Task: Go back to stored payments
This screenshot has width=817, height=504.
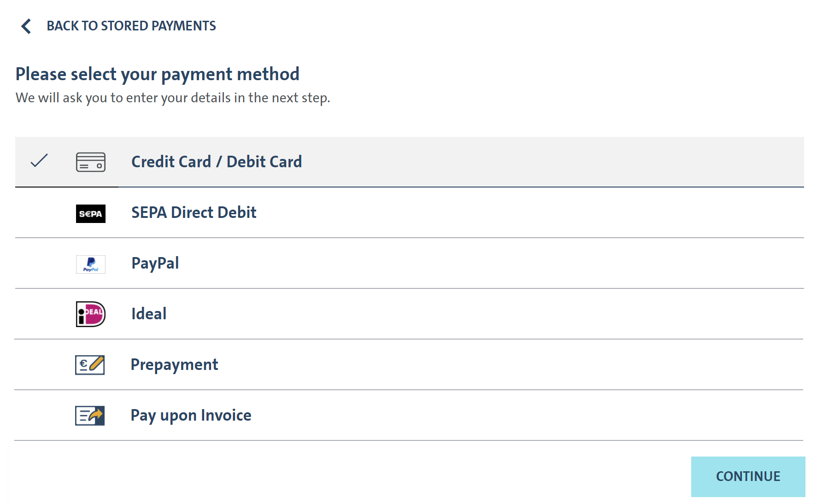Action: coord(131,26)
